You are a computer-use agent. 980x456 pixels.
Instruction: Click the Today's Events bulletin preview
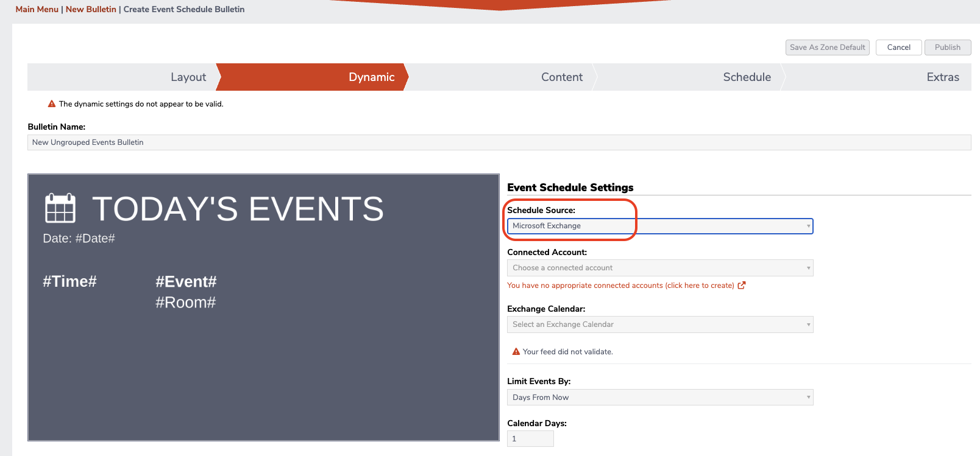tap(263, 307)
